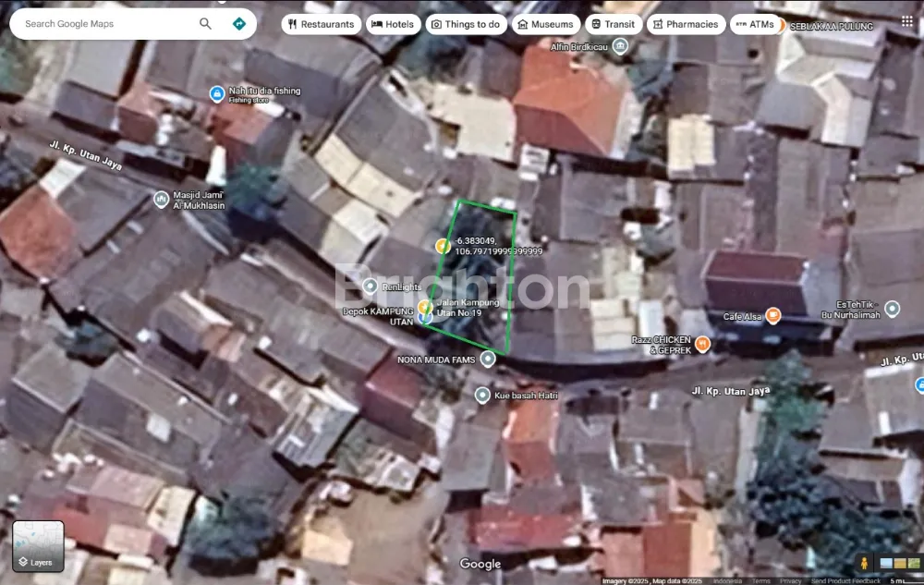Click the search magnifier icon
The height and width of the screenshot is (585, 924).
coord(205,24)
